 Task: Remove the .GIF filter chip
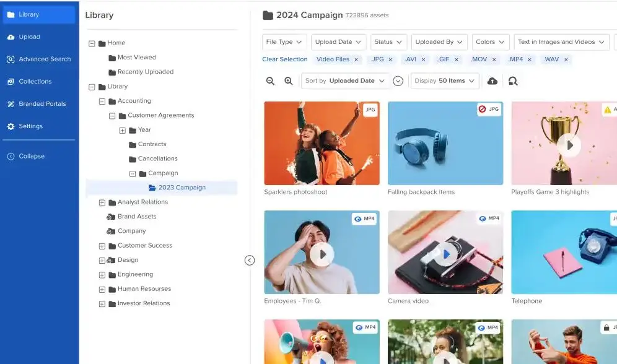[457, 60]
